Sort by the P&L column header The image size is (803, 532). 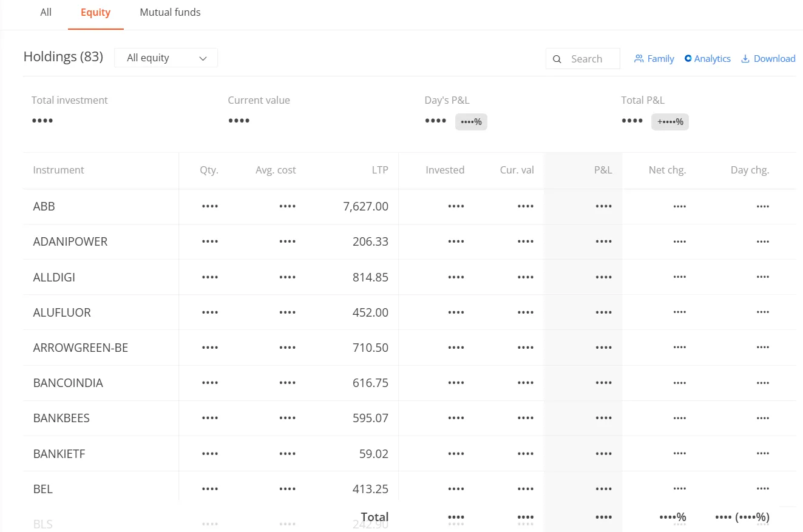coord(603,170)
